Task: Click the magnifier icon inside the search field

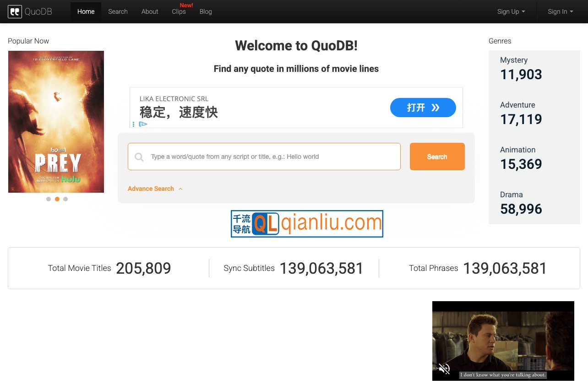Action: [139, 157]
